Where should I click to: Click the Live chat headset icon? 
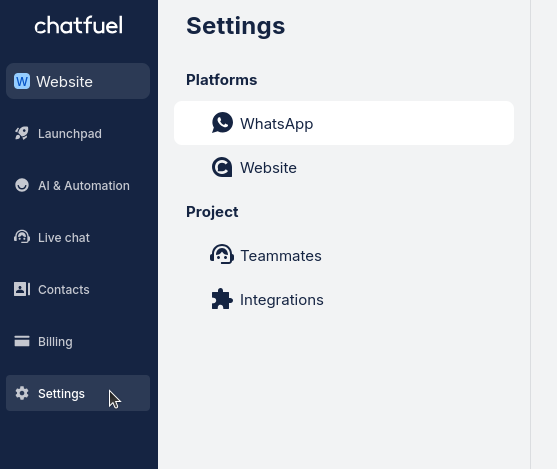click(x=22, y=237)
